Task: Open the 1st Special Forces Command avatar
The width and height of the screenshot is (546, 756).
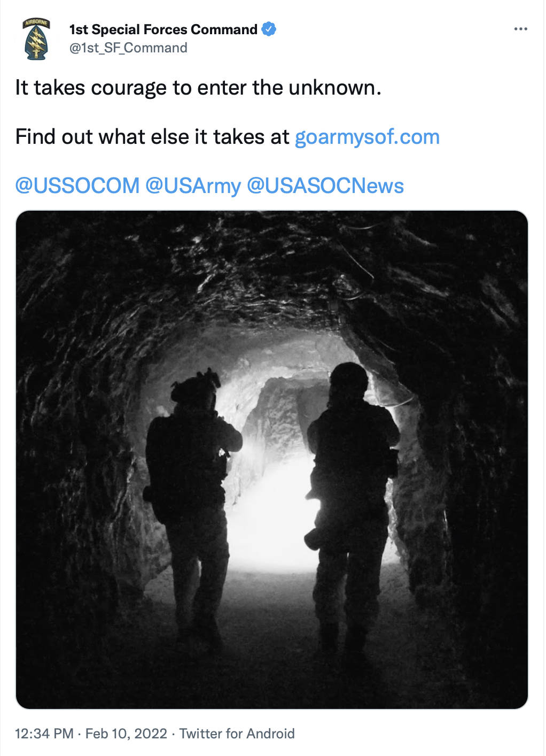Action: click(36, 38)
